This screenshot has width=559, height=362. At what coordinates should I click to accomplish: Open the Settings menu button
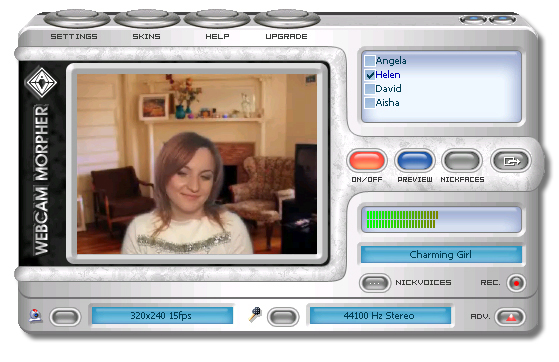point(77,19)
